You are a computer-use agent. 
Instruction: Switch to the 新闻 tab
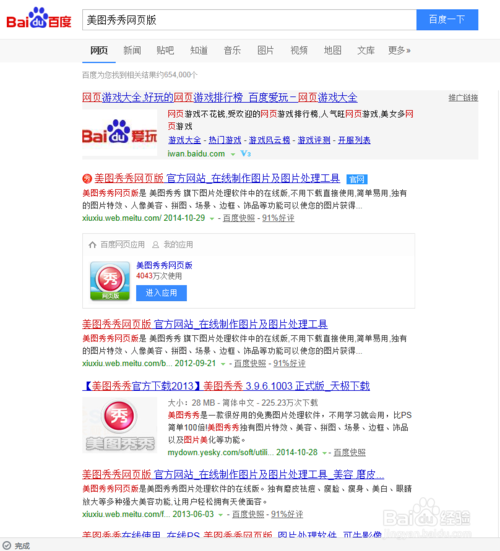pos(132,50)
